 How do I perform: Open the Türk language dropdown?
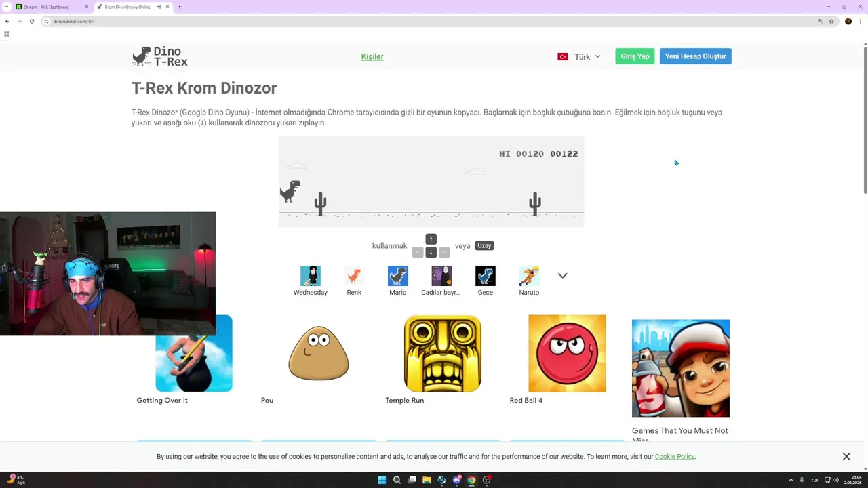pos(578,56)
